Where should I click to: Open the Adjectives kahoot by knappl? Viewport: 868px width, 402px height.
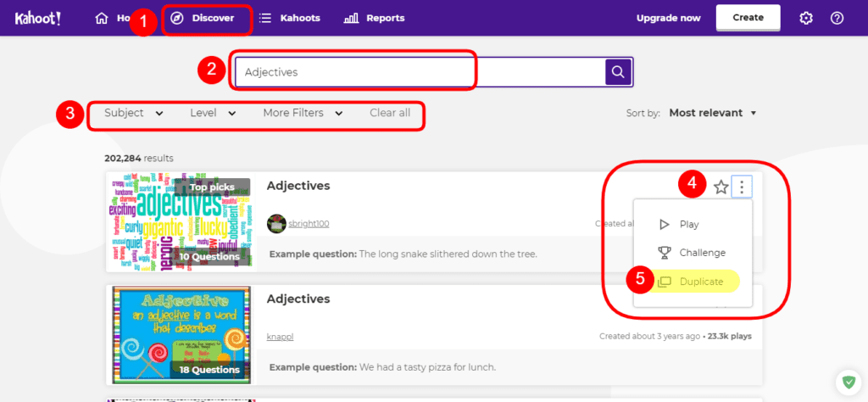pos(298,299)
